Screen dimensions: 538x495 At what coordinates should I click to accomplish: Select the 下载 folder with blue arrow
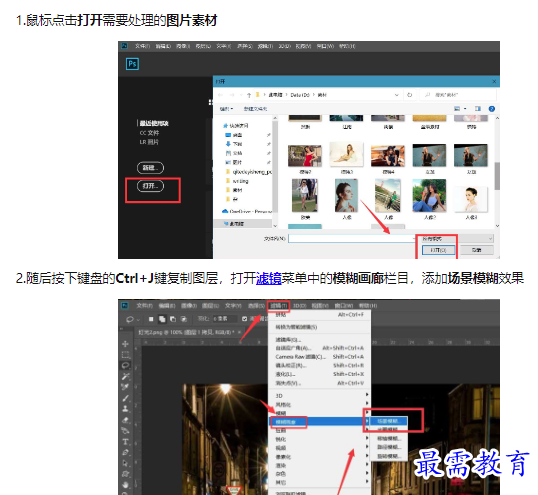coord(234,144)
